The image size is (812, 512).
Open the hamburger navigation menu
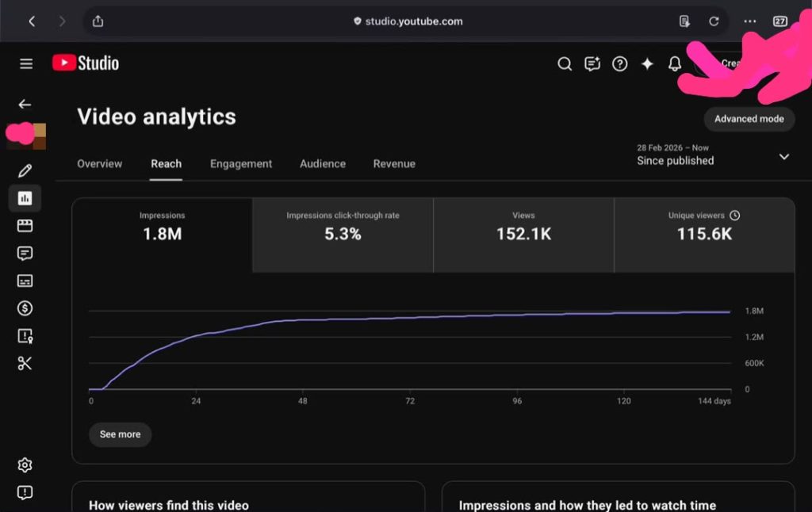pyautogui.click(x=26, y=63)
